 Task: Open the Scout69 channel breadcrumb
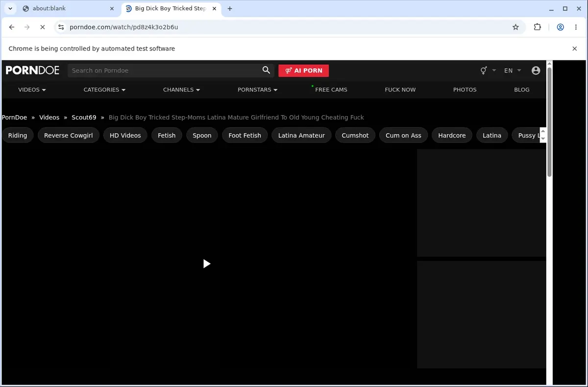(84, 118)
